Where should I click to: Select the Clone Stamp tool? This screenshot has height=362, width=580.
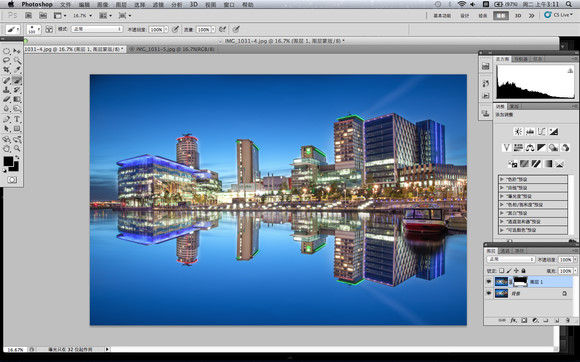(7, 90)
